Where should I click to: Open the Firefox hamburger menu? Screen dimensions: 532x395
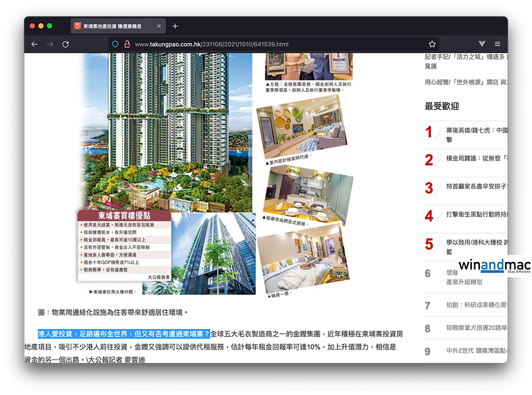point(497,44)
